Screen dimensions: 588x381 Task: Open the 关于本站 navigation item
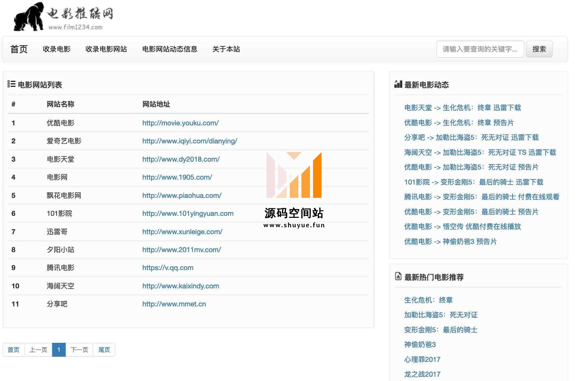point(226,49)
